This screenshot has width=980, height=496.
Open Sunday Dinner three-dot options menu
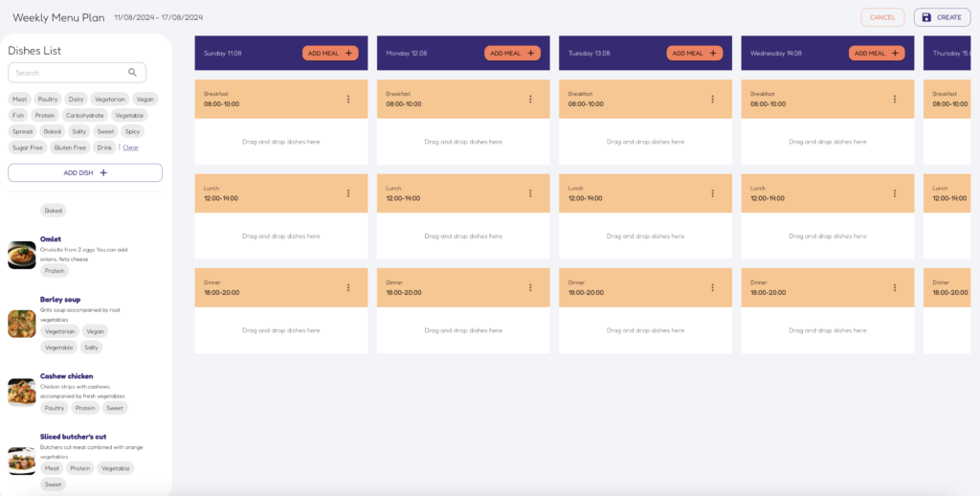coord(348,287)
